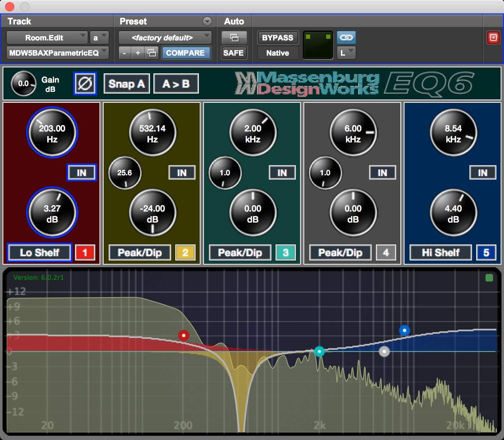Toggle band 4 IN button
504x440 pixels.
(383, 173)
